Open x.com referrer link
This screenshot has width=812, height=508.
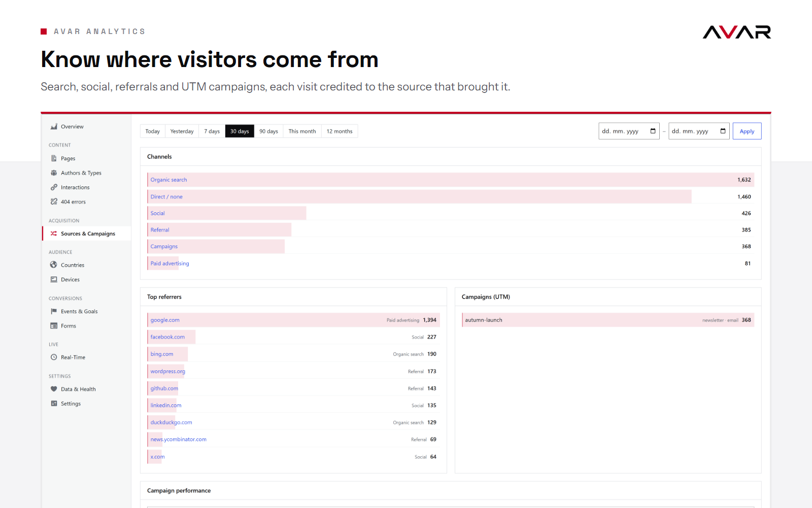158,457
